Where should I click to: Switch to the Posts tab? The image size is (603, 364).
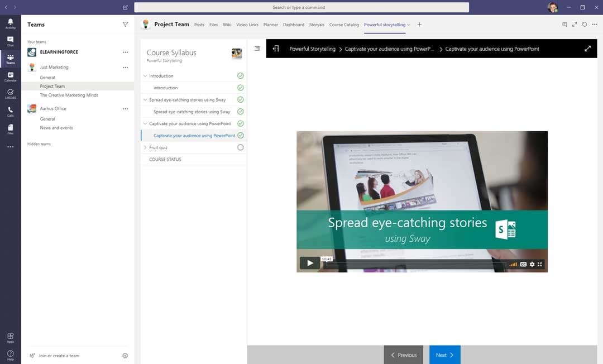[199, 25]
